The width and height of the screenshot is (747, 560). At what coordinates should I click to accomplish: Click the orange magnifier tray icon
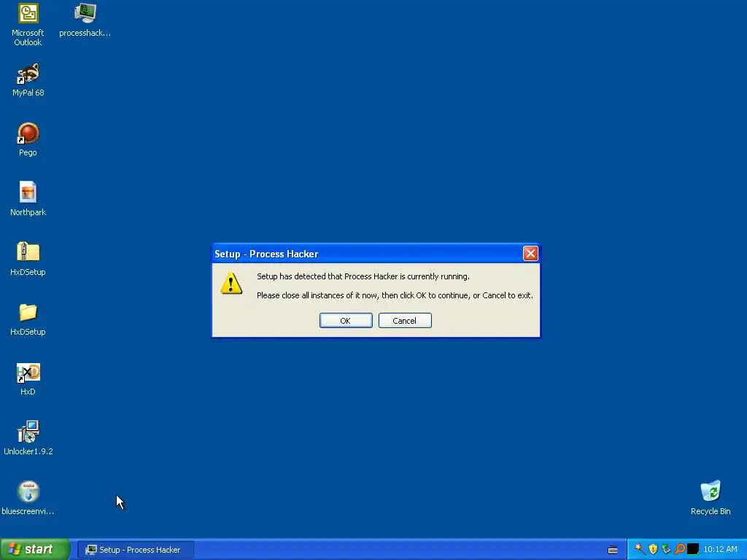tap(680, 549)
